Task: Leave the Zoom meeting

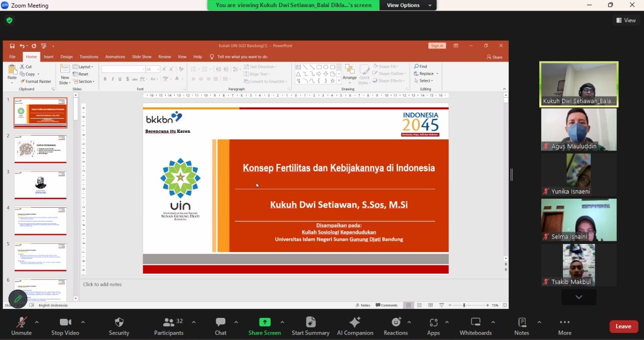Action: coord(623,326)
